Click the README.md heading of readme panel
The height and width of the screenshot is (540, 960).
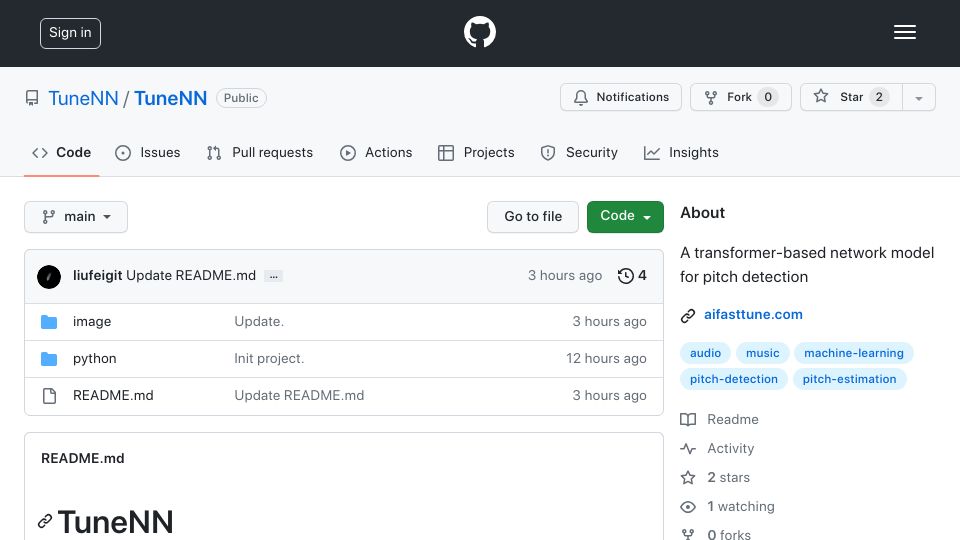pyautogui.click(x=83, y=459)
